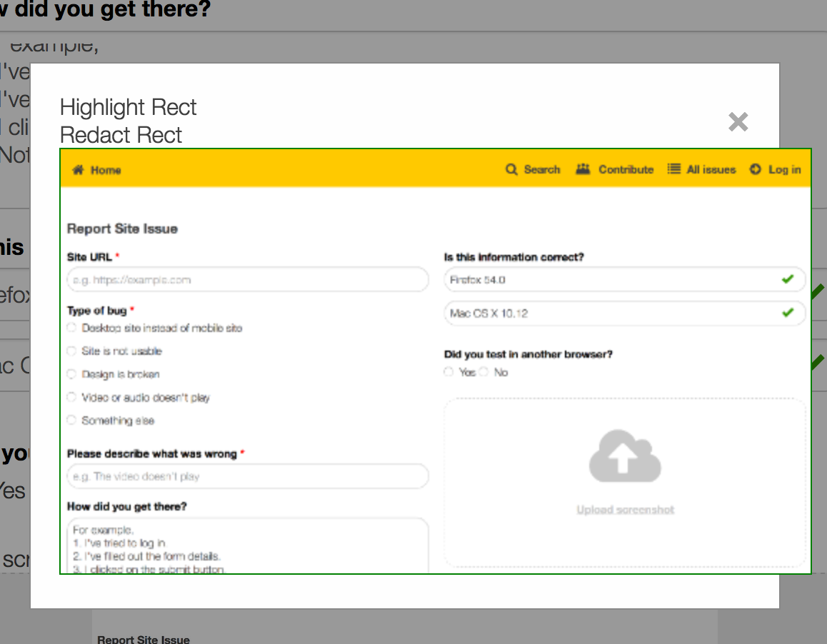Choose Design is broken as bug type
This screenshot has height=644, width=827.
[x=71, y=374]
